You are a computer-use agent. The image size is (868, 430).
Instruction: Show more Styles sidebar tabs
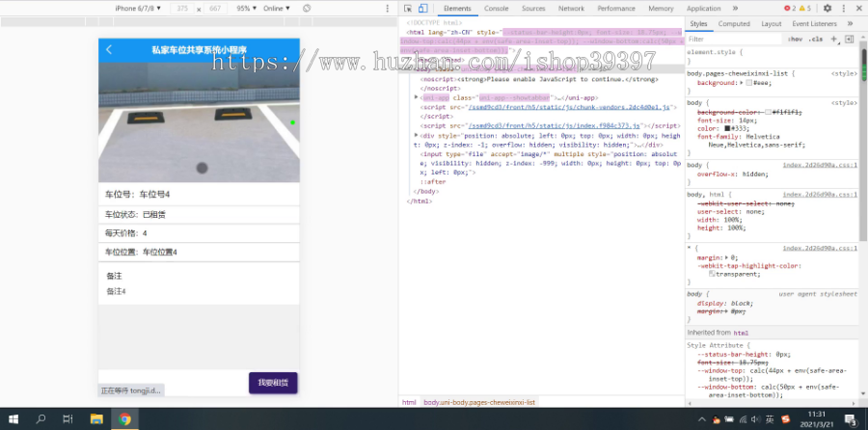pyautogui.click(x=850, y=24)
